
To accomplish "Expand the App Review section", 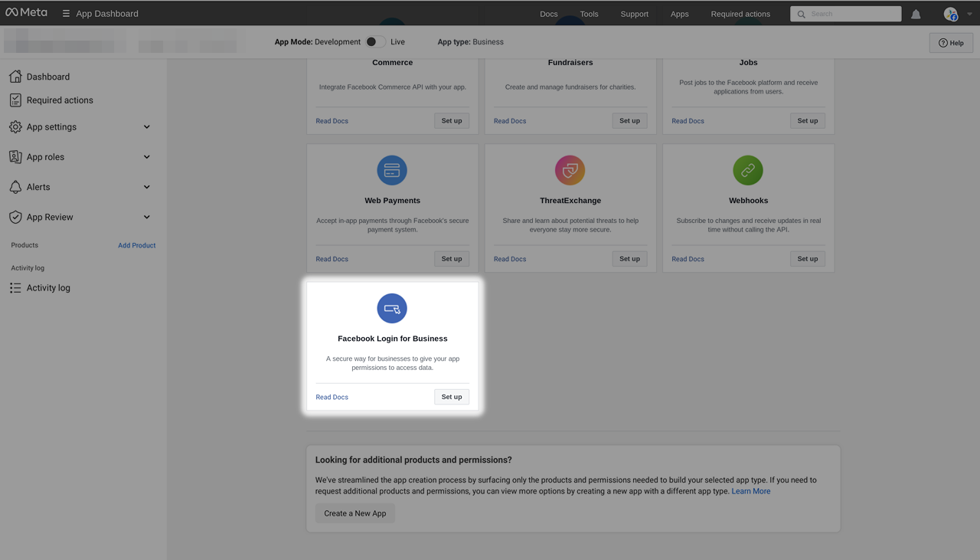I will coord(147,217).
